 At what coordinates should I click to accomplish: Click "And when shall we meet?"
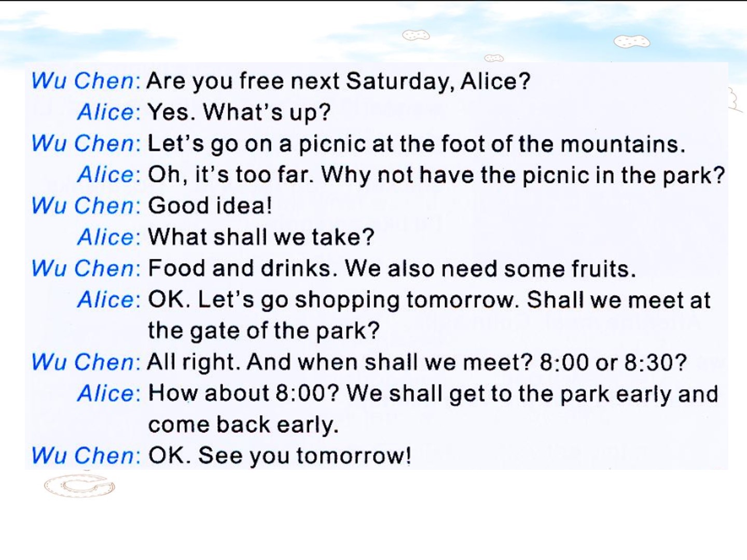click(390, 362)
